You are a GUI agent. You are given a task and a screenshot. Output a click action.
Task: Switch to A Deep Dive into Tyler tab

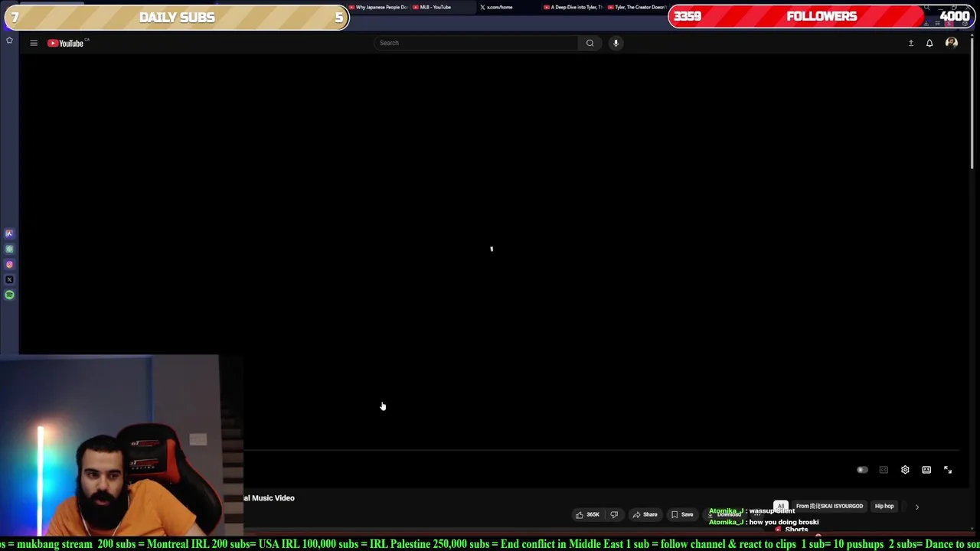(x=573, y=7)
